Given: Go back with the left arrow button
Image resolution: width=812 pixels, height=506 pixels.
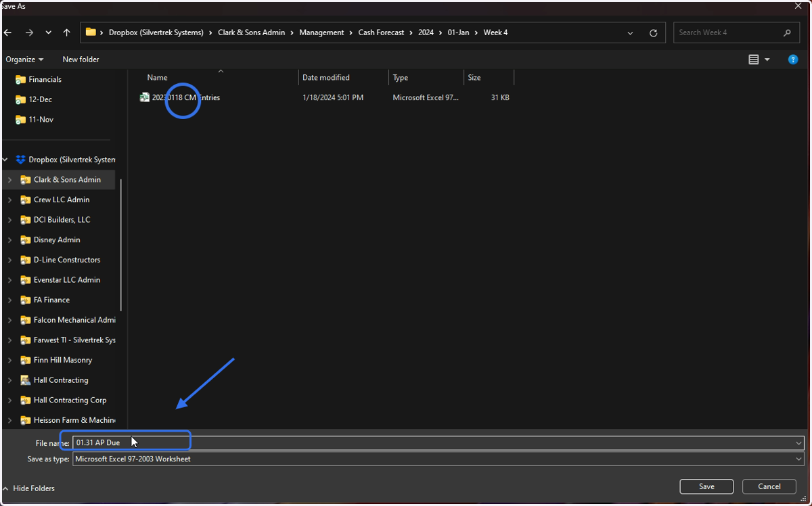Looking at the screenshot, I should coord(7,32).
